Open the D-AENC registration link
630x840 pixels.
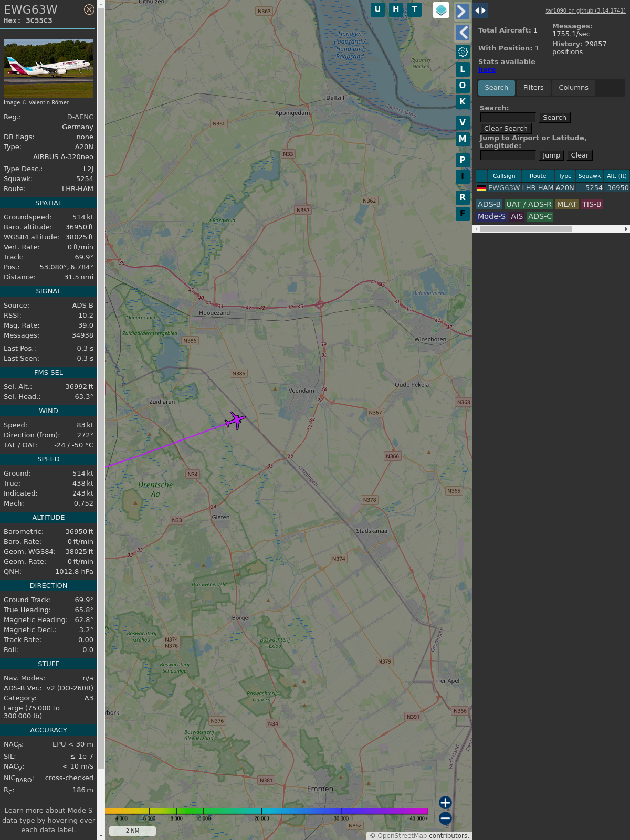click(x=80, y=117)
